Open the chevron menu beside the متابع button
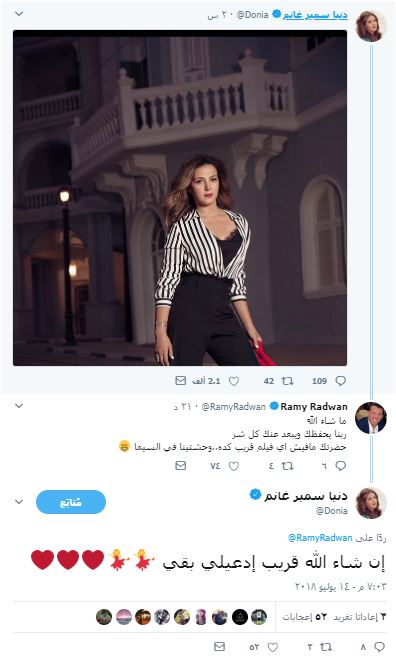The image size is (396, 669). (x=19, y=502)
